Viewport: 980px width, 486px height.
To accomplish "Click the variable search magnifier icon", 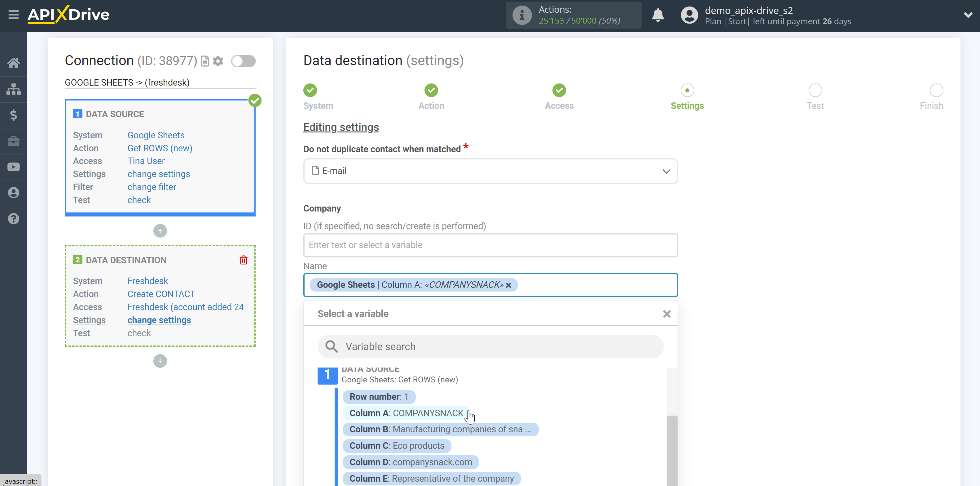I will (x=331, y=347).
